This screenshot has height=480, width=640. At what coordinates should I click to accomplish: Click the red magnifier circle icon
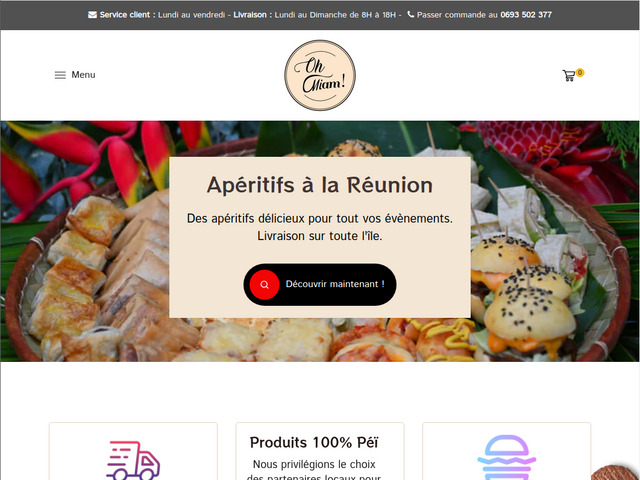click(264, 284)
